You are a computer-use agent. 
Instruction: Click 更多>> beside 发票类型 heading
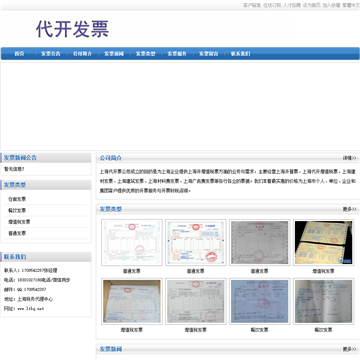(x=349, y=209)
